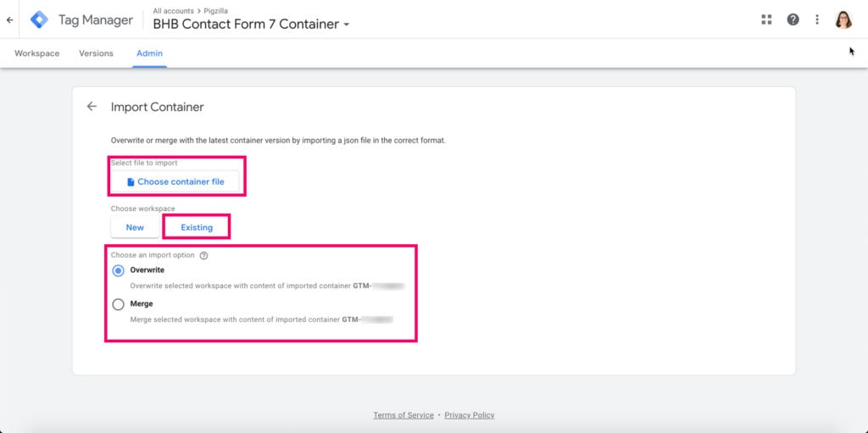
Task: Open the Google apps grid icon
Action: [x=766, y=20]
